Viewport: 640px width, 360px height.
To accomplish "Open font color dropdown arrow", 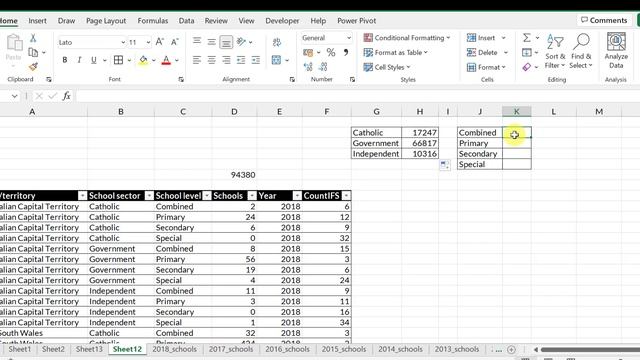I will (177, 60).
